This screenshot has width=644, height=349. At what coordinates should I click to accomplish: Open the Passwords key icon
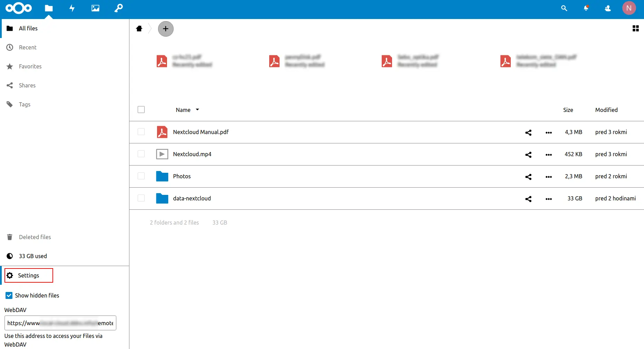coord(118,8)
